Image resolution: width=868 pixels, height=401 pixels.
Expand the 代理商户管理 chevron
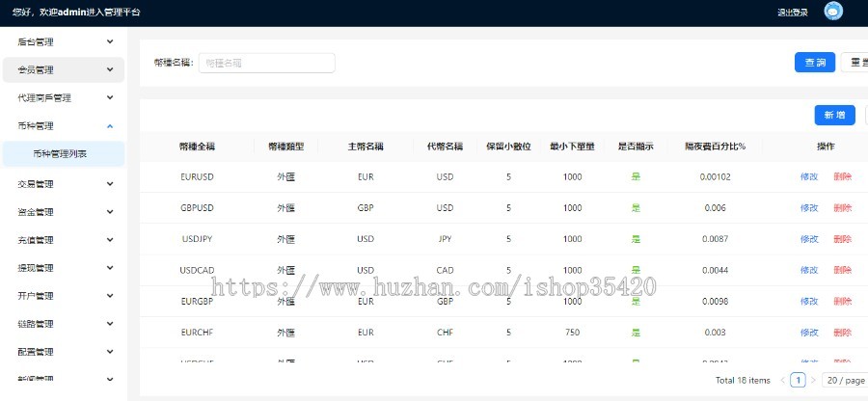[x=110, y=98]
